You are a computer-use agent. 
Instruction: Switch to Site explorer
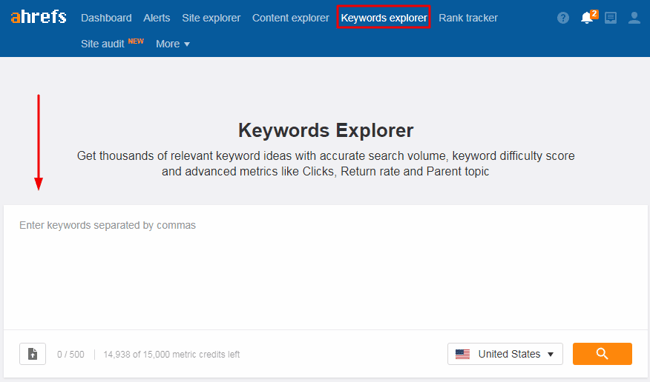point(211,18)
